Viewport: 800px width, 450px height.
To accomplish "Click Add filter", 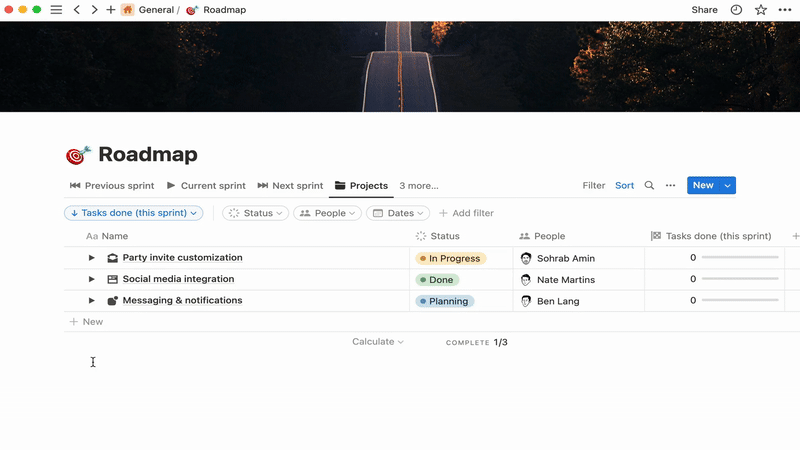I will pyautogui.click(x=466, y=213).
